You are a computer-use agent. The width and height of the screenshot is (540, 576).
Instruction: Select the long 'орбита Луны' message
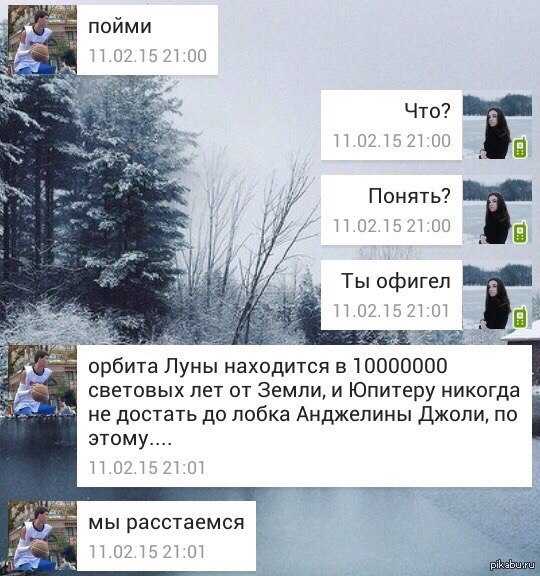click(x=304, y=416)
